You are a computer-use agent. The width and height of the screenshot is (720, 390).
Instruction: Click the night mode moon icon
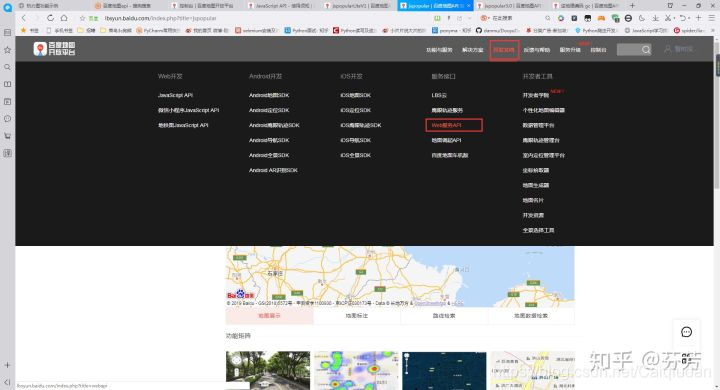[641, 18]
